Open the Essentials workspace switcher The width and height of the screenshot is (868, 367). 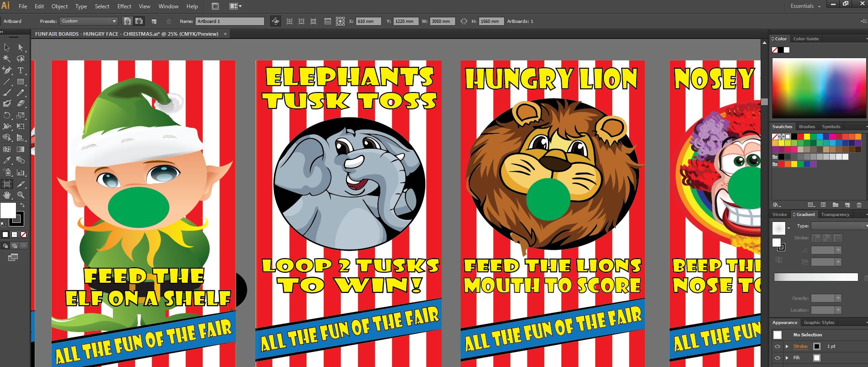coord(805,6)
